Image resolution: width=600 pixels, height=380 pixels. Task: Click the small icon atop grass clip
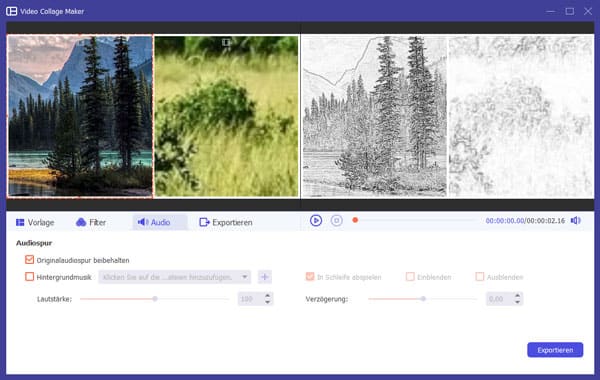pyautogui.click(x=226, y=42)
